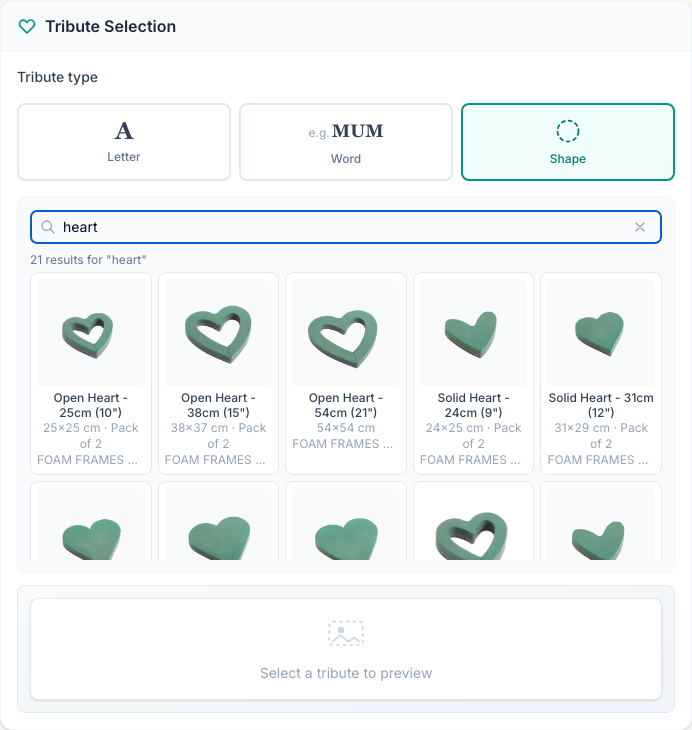
Task: Clear the search with the X icon
Action: (x=640, y=227)
